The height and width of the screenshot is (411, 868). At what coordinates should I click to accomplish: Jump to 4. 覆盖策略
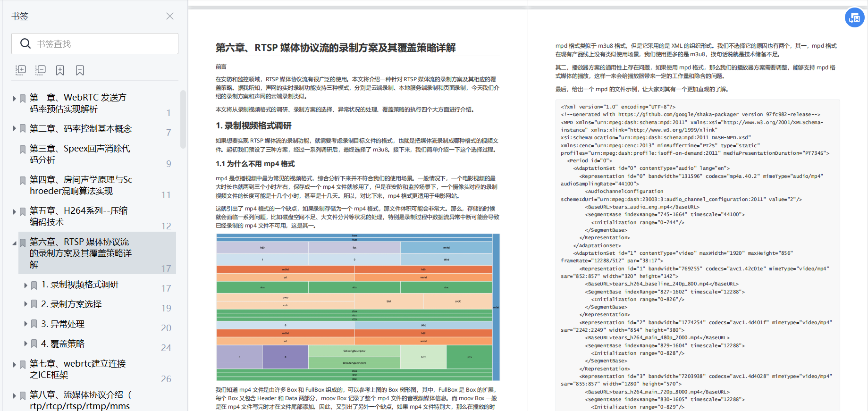pos(63,344)
